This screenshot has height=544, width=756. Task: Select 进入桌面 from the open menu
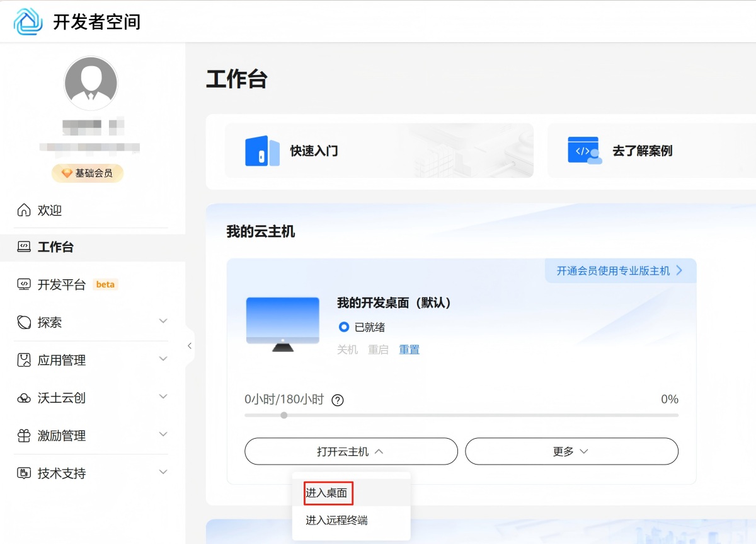click(327, 493)
